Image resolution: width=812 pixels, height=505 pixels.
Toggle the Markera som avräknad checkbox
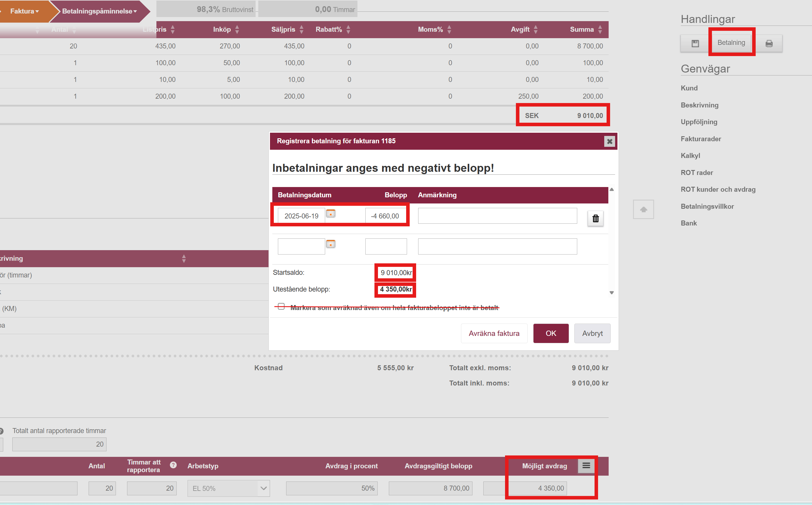(281, 306)
